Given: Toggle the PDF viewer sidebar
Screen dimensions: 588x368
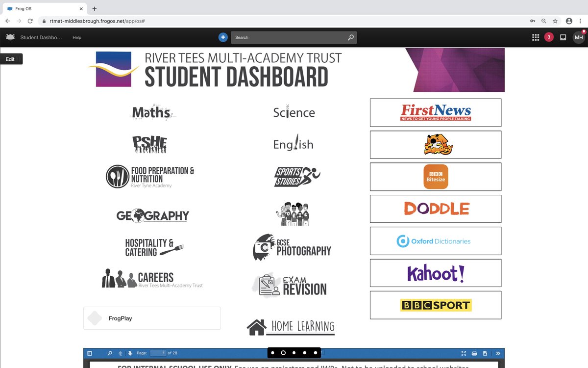Looking at the screenshot, I should click(x=90, y=353).
